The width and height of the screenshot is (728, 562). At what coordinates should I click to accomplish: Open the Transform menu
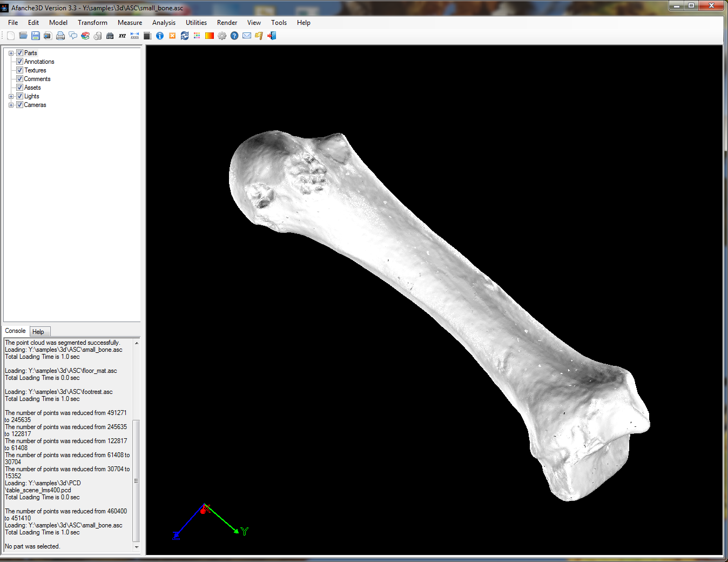pos(92,23)
